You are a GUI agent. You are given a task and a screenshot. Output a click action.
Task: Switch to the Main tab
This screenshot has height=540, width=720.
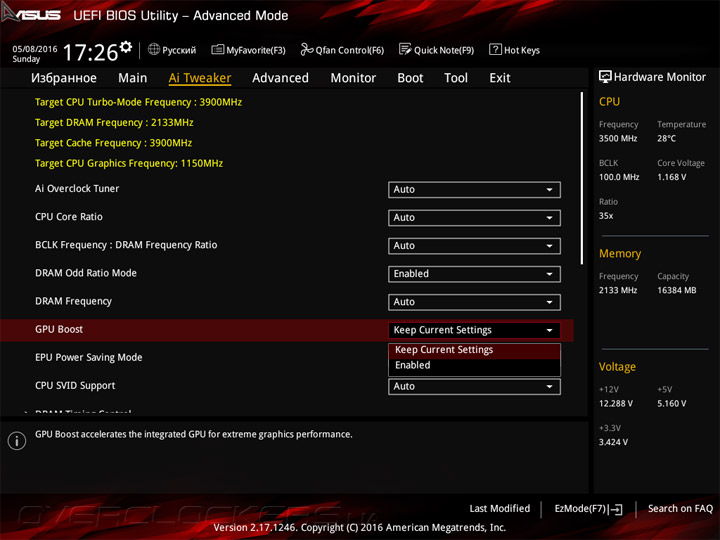tap(133, 78)
